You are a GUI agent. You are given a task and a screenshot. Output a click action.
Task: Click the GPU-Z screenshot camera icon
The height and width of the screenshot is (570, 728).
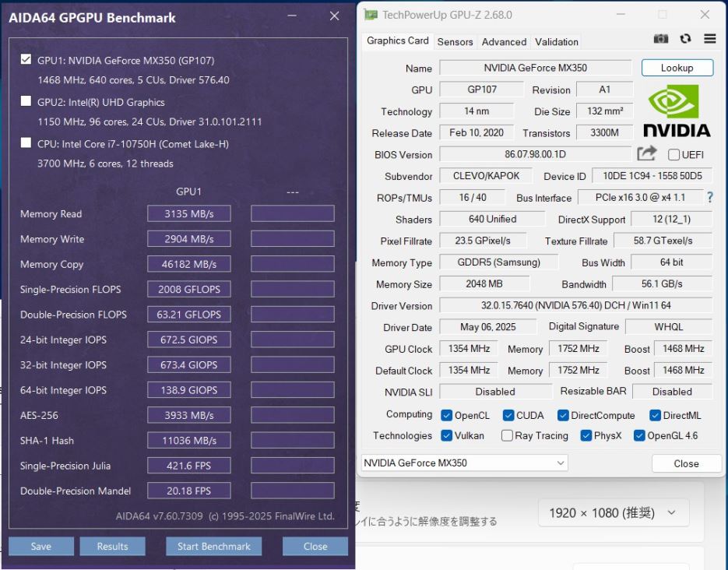[661, 39]
